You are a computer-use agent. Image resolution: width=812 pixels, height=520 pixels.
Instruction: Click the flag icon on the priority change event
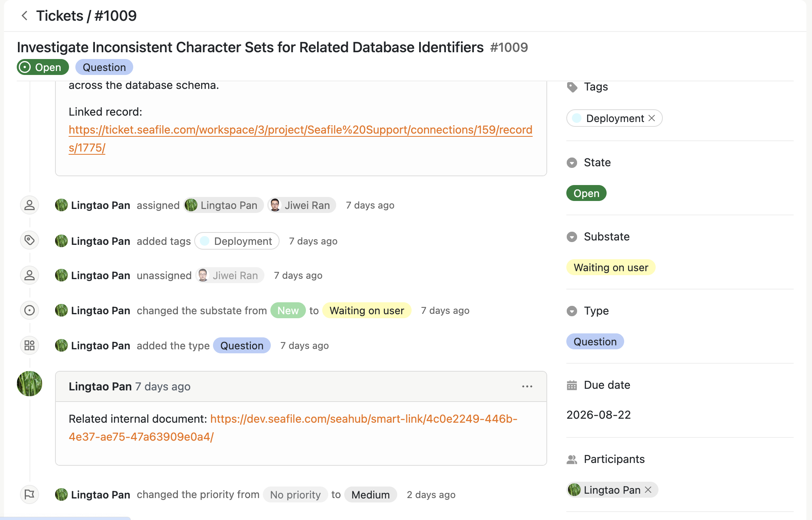pyautogui.click(x=30, y=494)
